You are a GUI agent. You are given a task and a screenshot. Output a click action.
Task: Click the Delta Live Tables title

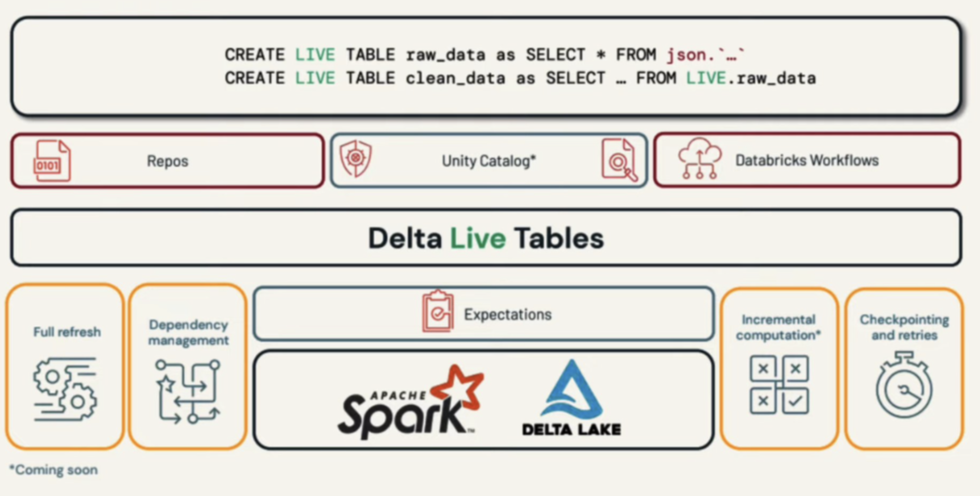tap(486, 238)
